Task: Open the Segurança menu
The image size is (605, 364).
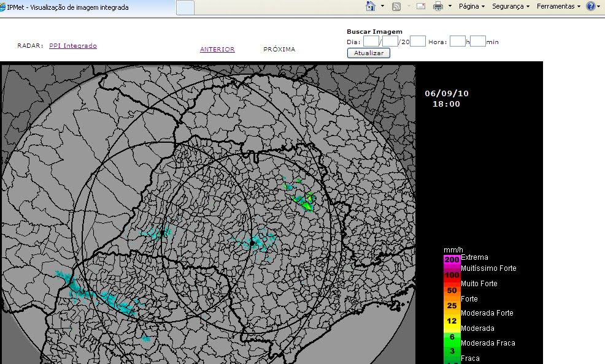Action: (511, 6)
